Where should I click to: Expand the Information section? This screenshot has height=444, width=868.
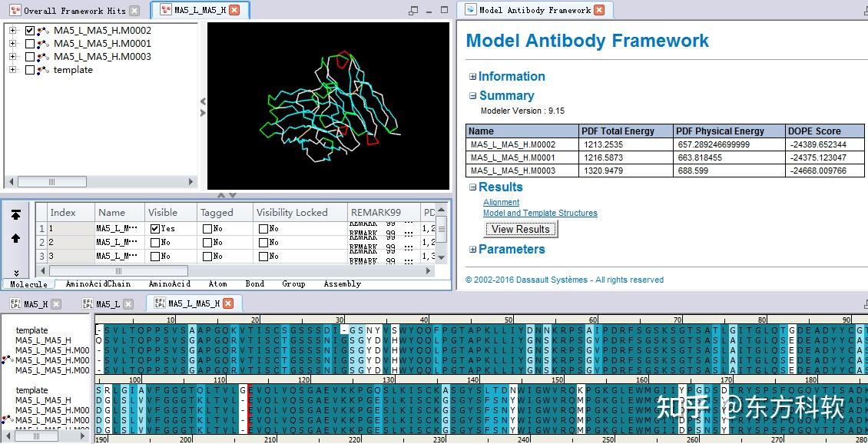(x=472, y=77)
